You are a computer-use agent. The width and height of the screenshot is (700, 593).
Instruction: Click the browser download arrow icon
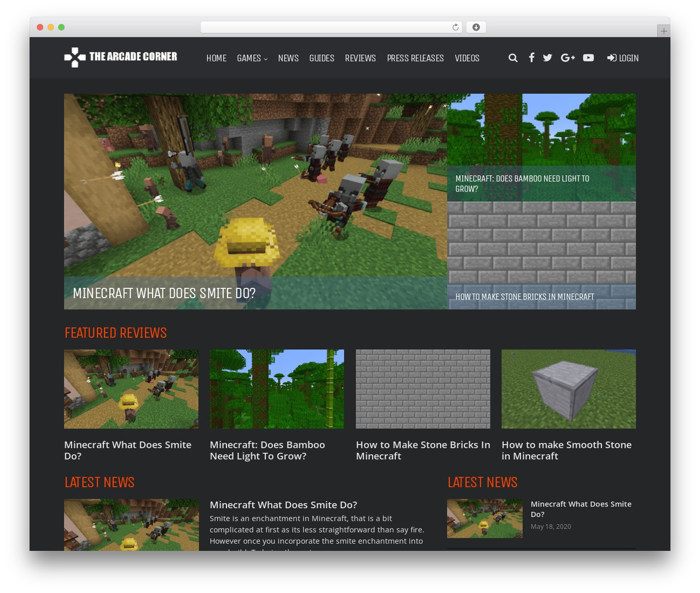pos(476,27)
